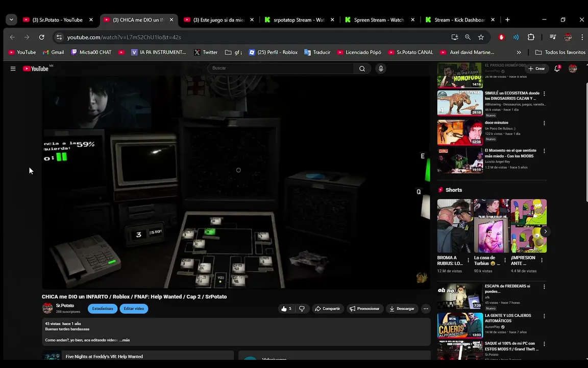
Task: Like the video with thumbs up
Action: pos(286,309)
